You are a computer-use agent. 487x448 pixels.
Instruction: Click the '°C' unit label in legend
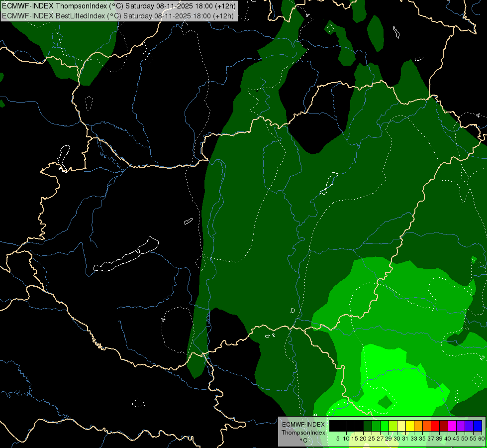304,441
